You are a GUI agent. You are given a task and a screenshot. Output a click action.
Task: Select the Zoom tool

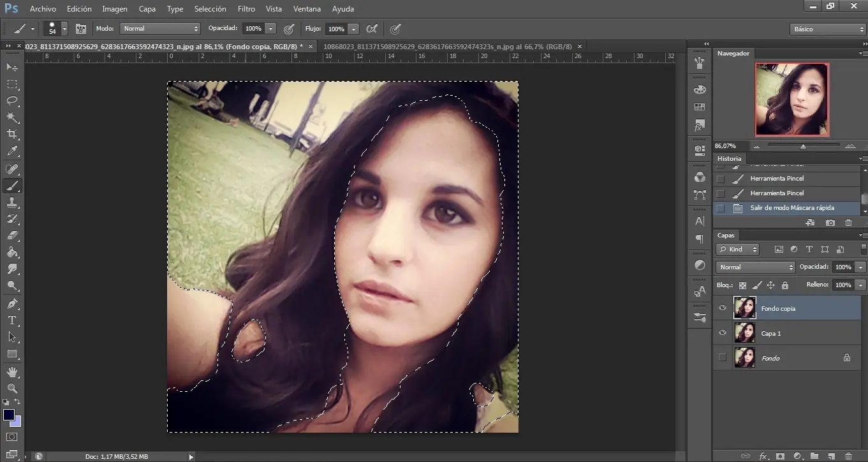point(12,388)
